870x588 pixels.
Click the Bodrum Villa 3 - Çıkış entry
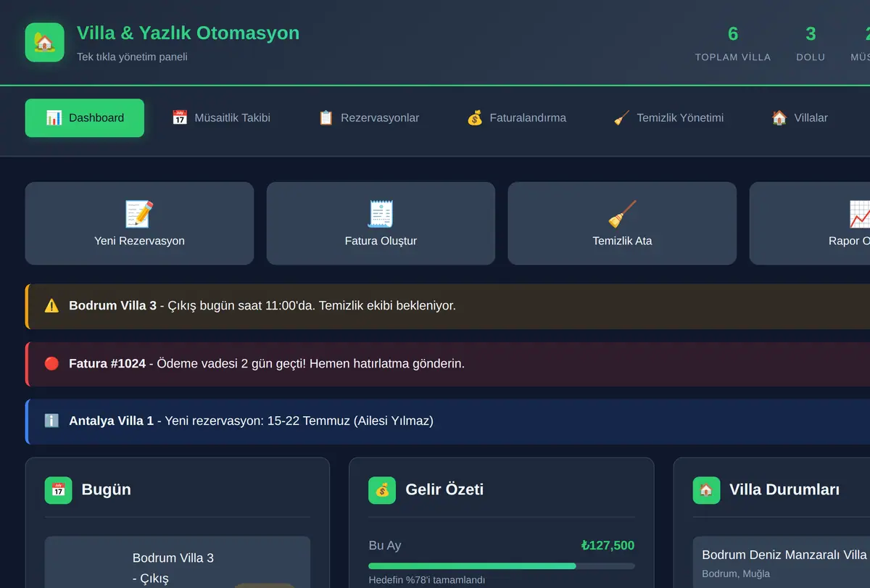tap(178, 563)
